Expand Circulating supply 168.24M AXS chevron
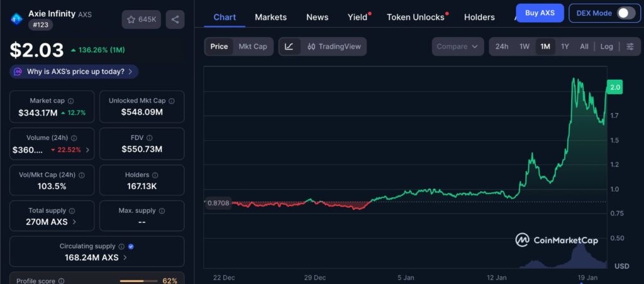This screenshot has height=284, width=644. click(125, 258)
